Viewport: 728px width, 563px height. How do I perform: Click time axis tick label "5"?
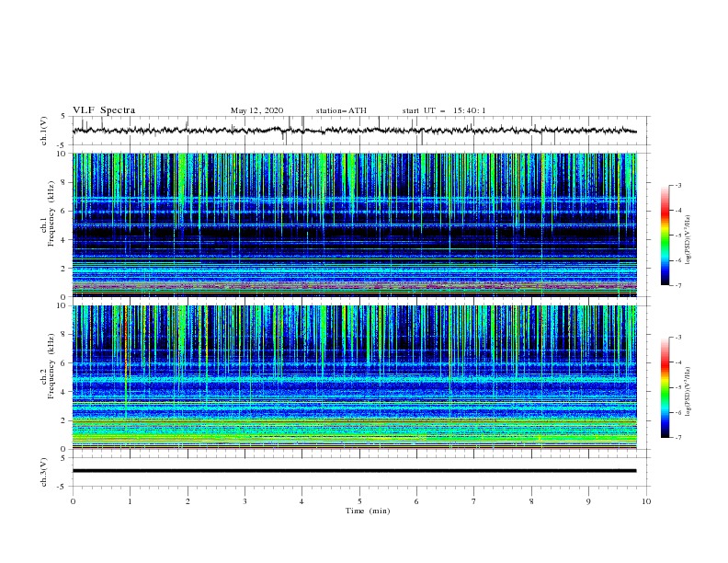[x=359, y=501]
